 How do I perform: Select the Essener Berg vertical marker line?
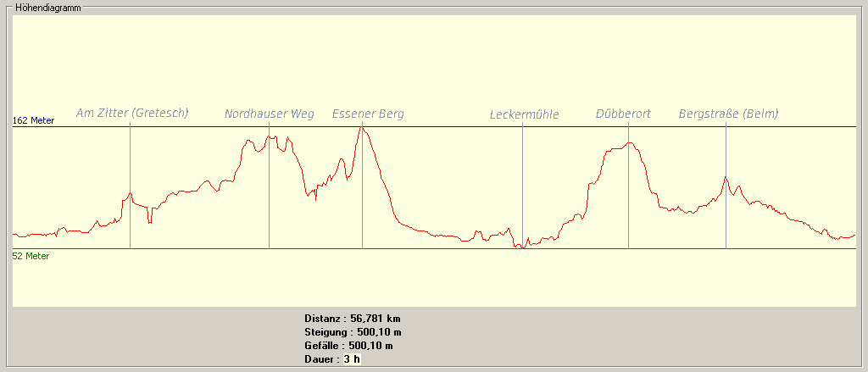click(362, 203)
